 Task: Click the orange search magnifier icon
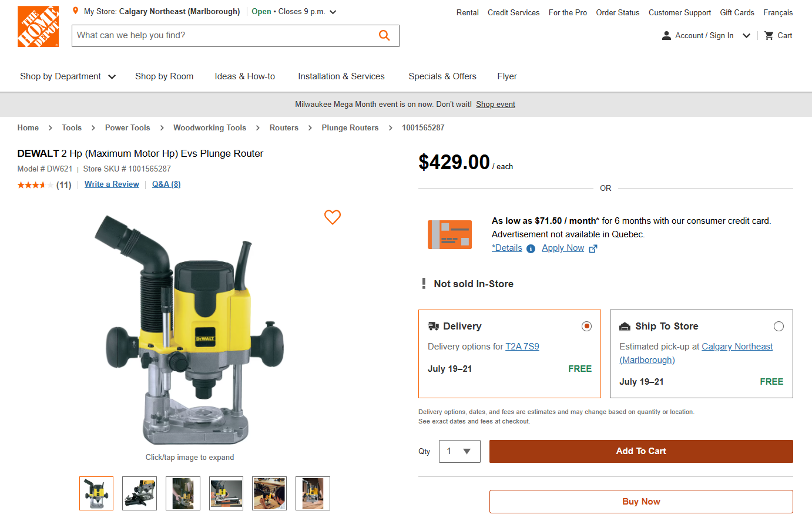(384, 36)
